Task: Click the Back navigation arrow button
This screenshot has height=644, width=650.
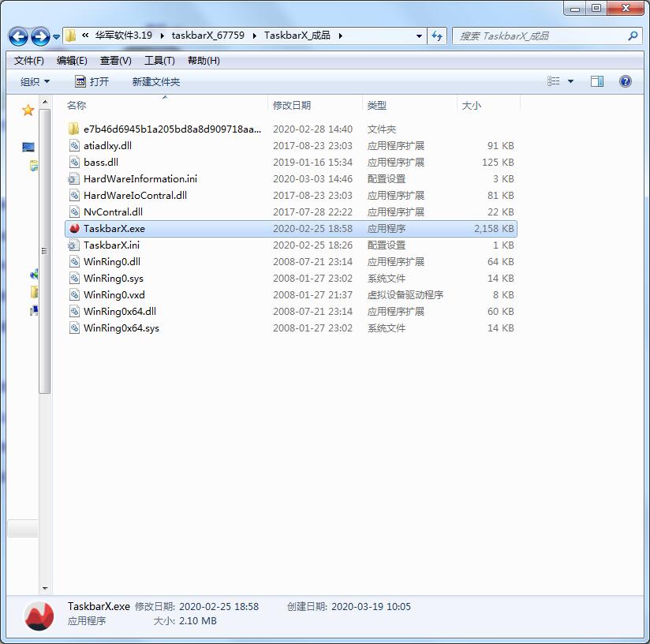Action: point(18,36)
